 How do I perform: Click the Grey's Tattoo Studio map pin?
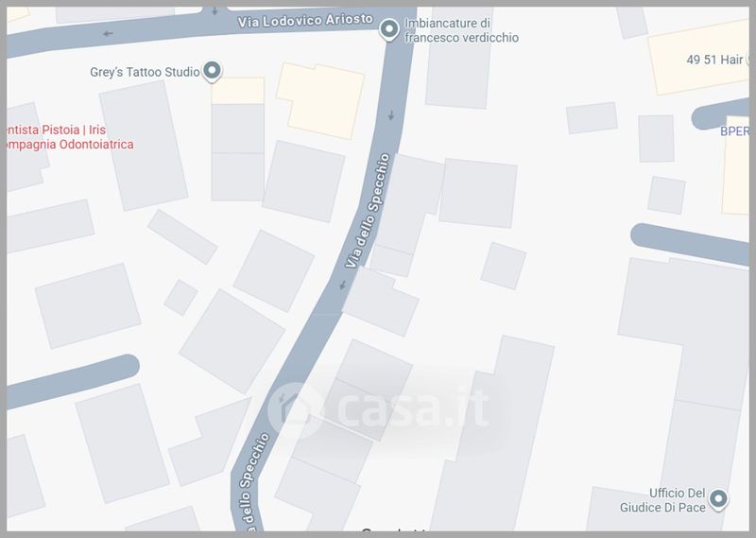(x=212, y=71)
